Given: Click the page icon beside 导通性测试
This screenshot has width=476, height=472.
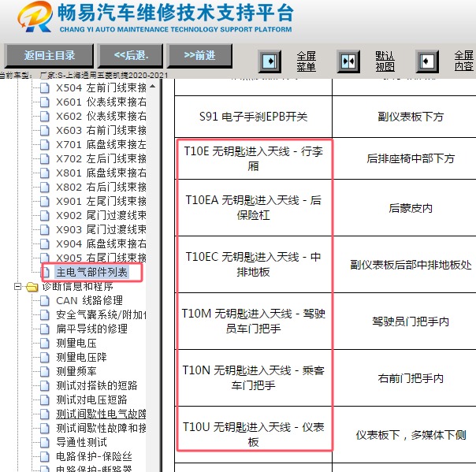Looking at the screenshot, I should 45,442.
